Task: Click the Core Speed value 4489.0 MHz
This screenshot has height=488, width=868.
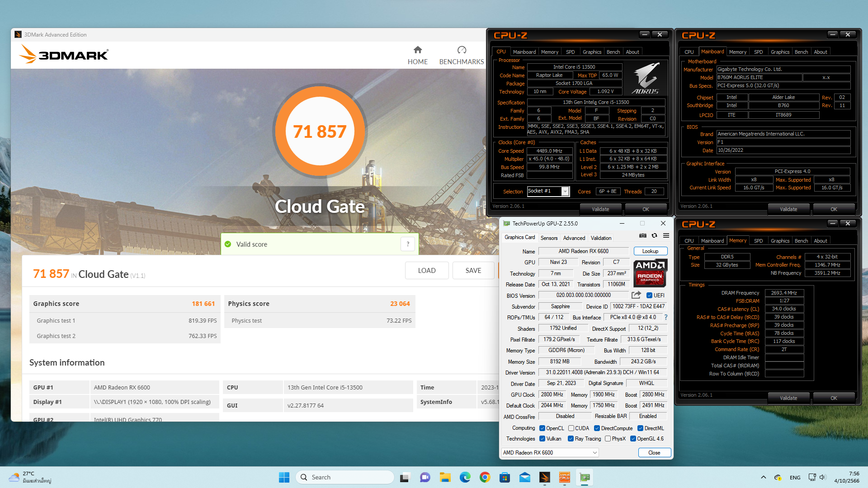Action: click(549, 151)
